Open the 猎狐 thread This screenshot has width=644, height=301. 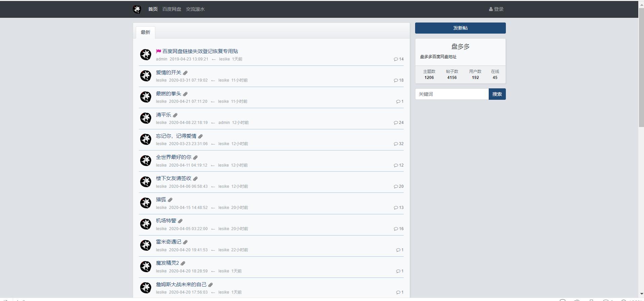pyautogui.click(x=161, y=200)
